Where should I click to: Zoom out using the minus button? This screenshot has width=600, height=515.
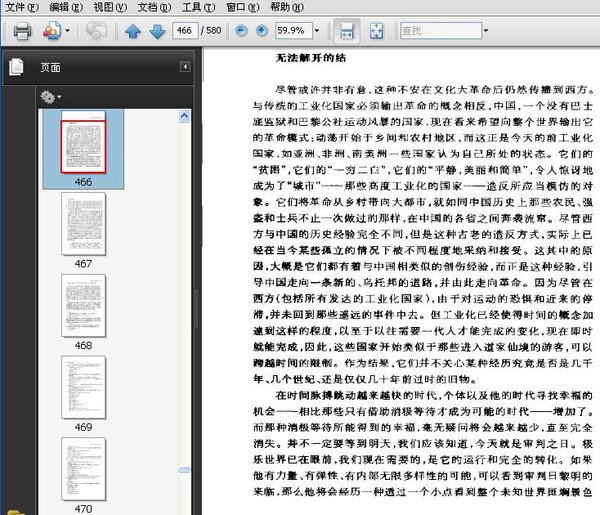tap(242, 31)
